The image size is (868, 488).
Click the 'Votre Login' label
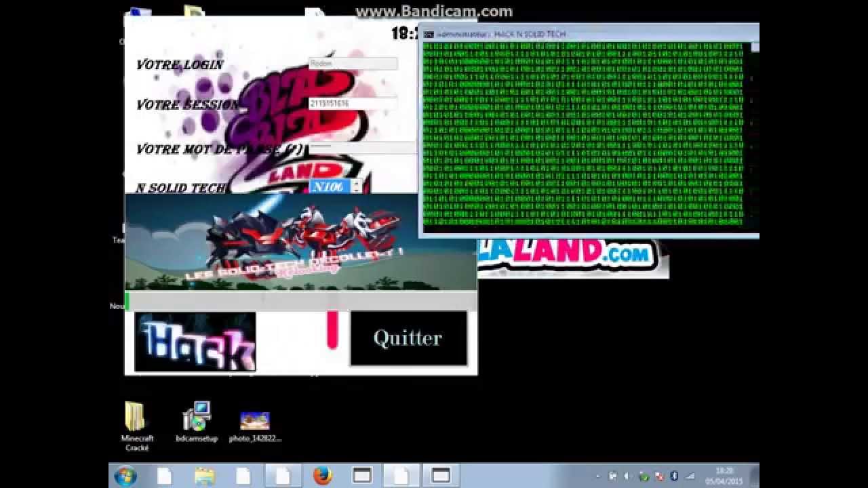click(180, 64)
